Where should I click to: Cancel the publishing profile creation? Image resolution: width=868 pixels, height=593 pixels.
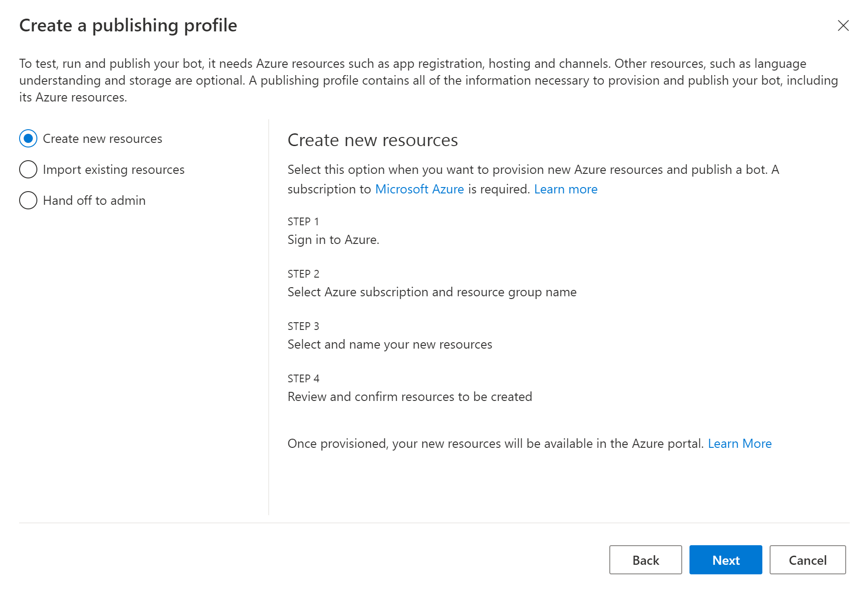(x=807, y=560)
